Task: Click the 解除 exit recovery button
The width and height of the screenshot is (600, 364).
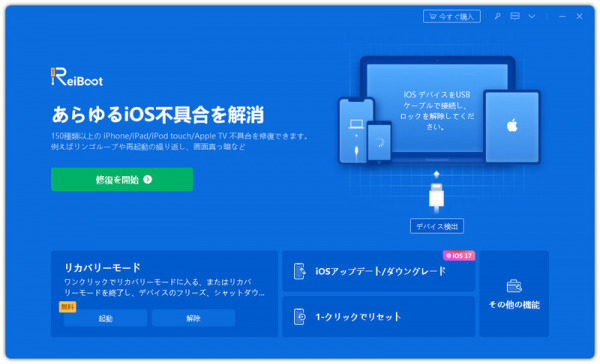Action: 193,318
